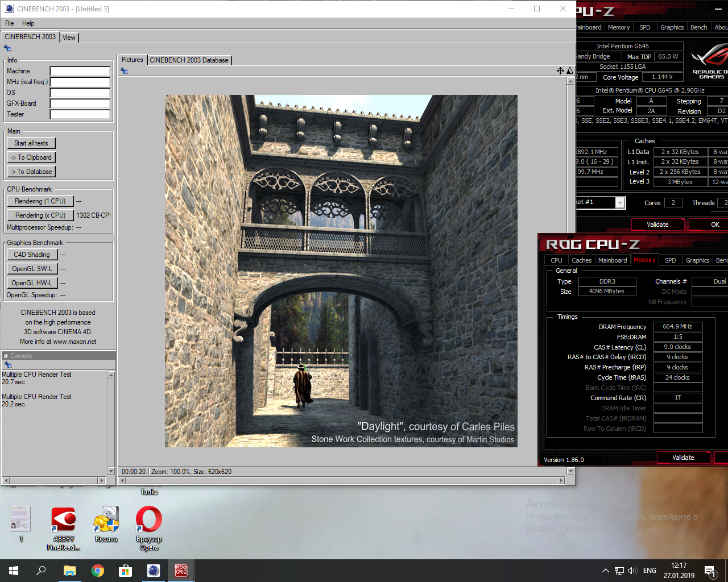The image size is (728, 582).
Task: Open the Opera browser desktop shortcut
Action: [149, 529]
